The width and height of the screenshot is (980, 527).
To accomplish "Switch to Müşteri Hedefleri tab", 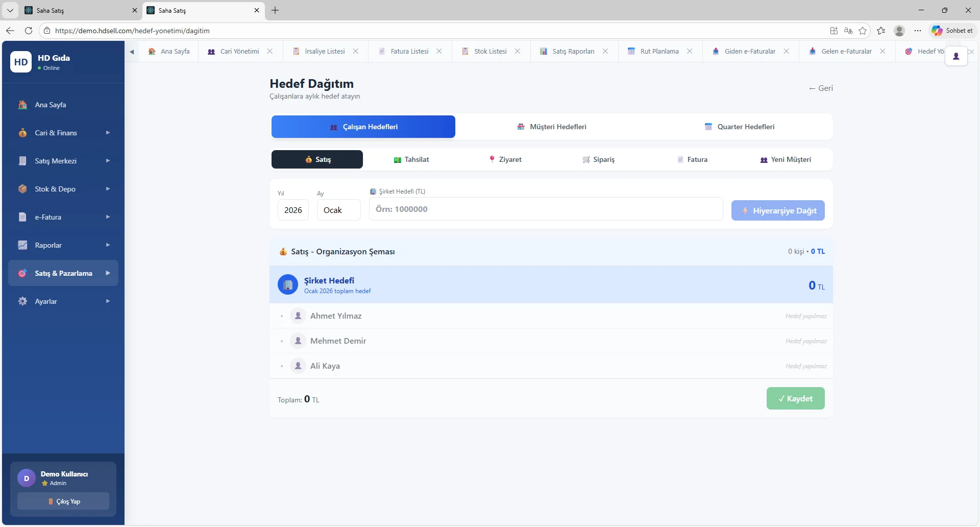I will click(x=551, y=127).
